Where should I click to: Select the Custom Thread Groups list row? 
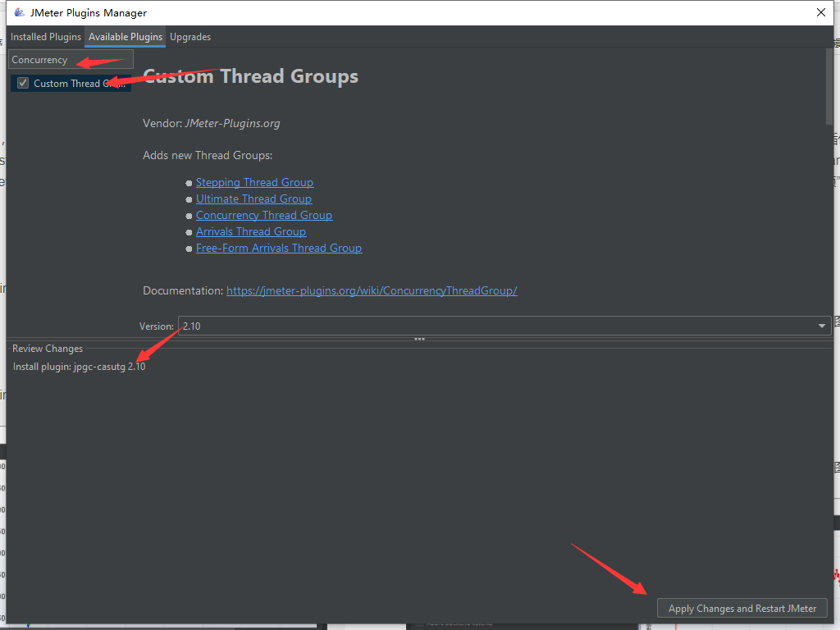tap(71, 83)
